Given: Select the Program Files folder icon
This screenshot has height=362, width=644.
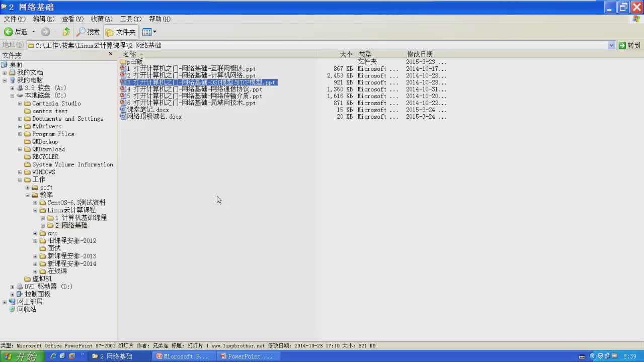Looking at the screenshot, I should (28, 134).
